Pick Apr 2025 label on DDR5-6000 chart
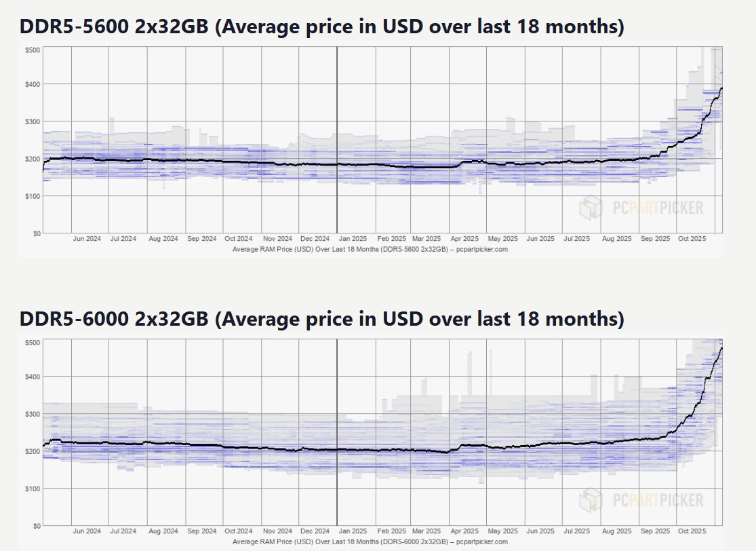This screenshot has width=756, height=551. click(464, 531)
